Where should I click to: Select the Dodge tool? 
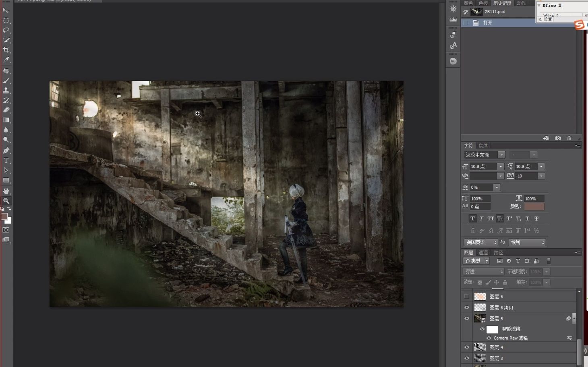(6, 140)
